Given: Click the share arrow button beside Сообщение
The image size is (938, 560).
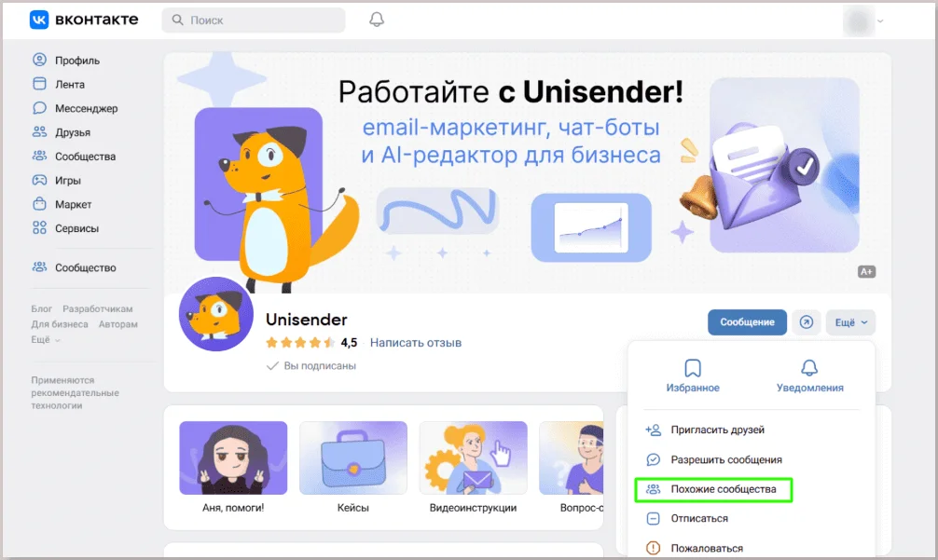Looking at the screenshot, I should [807, 322].
